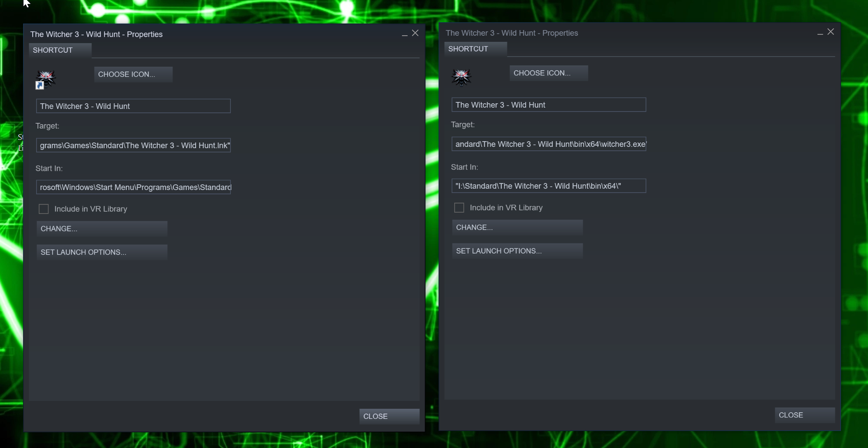Minimize the left Properties window
This screenshot has height=448, width=868.
click(405, 34)
